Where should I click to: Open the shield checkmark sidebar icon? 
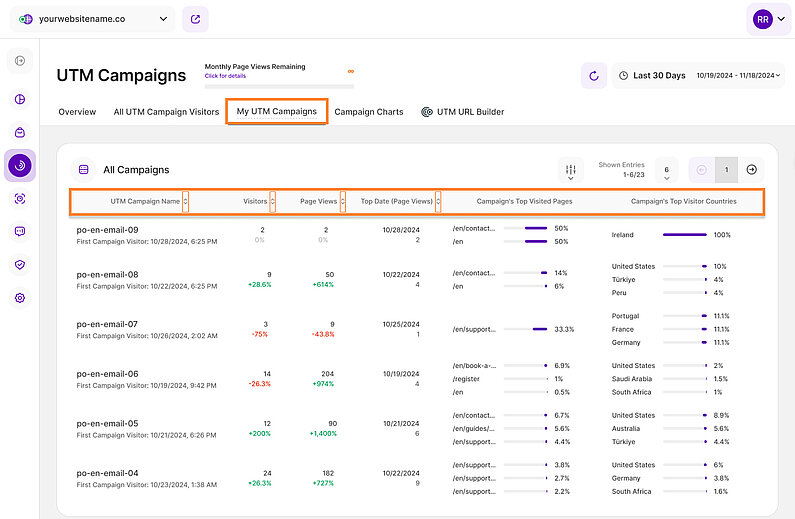pyautogui.click(x=20, y=265)
